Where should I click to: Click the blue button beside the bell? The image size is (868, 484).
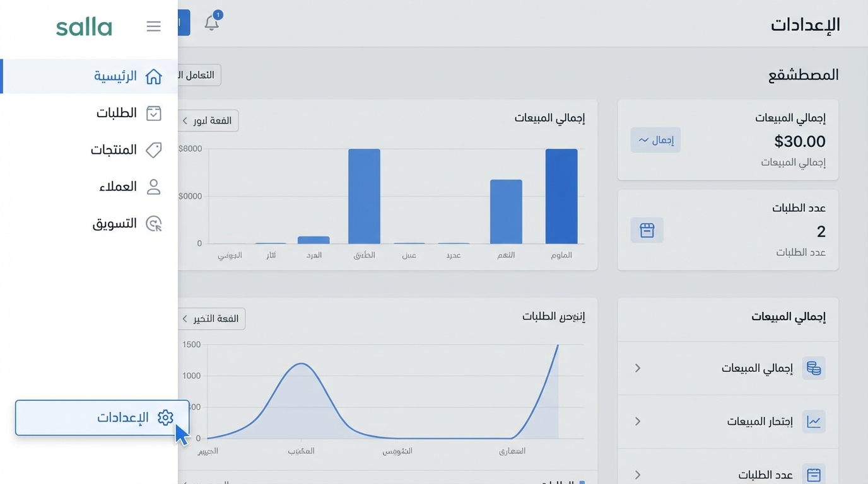coord(184,23)
